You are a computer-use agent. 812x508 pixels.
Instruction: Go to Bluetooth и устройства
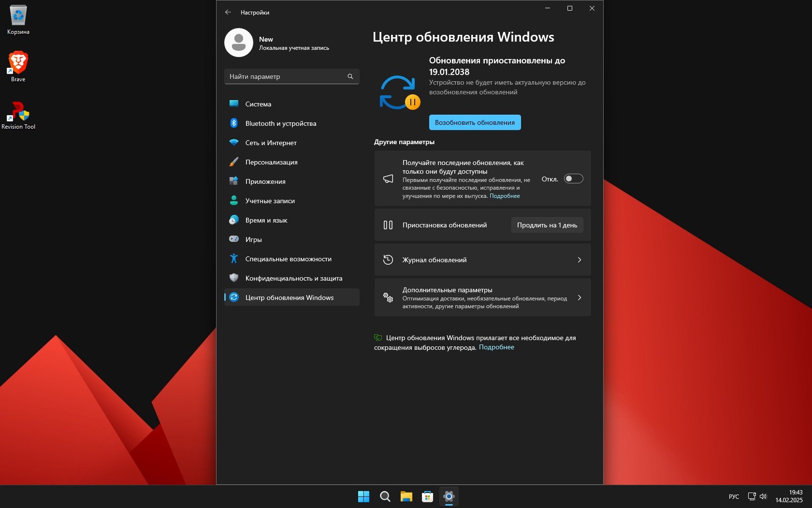[292, 123]
